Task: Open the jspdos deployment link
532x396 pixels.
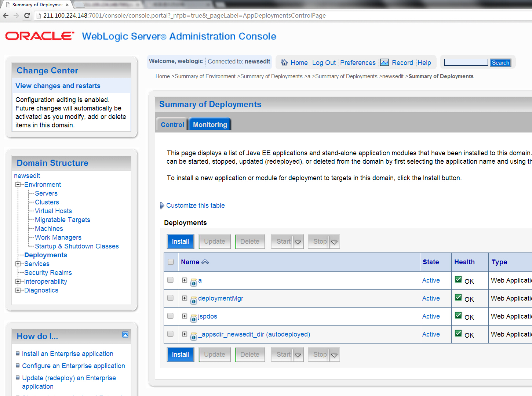Action: [x=207, y=316]
